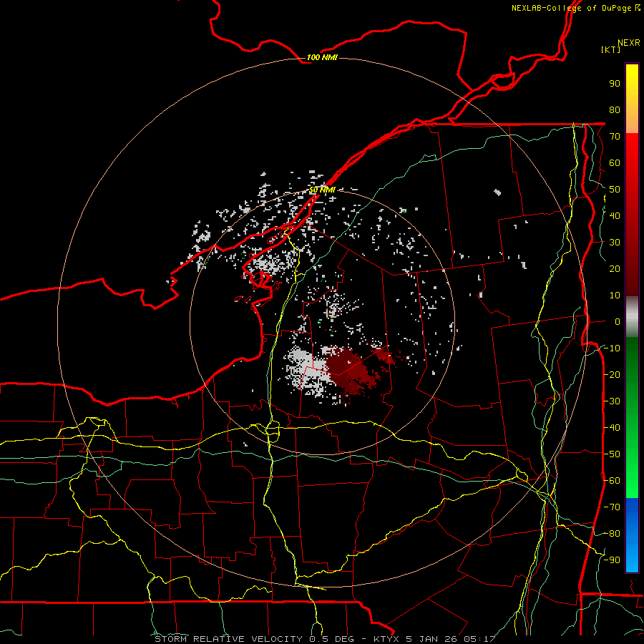The width and height of the screenshot is (644, 644).
Task: Click the -80 knot scale label
Action: pos(612,534)
